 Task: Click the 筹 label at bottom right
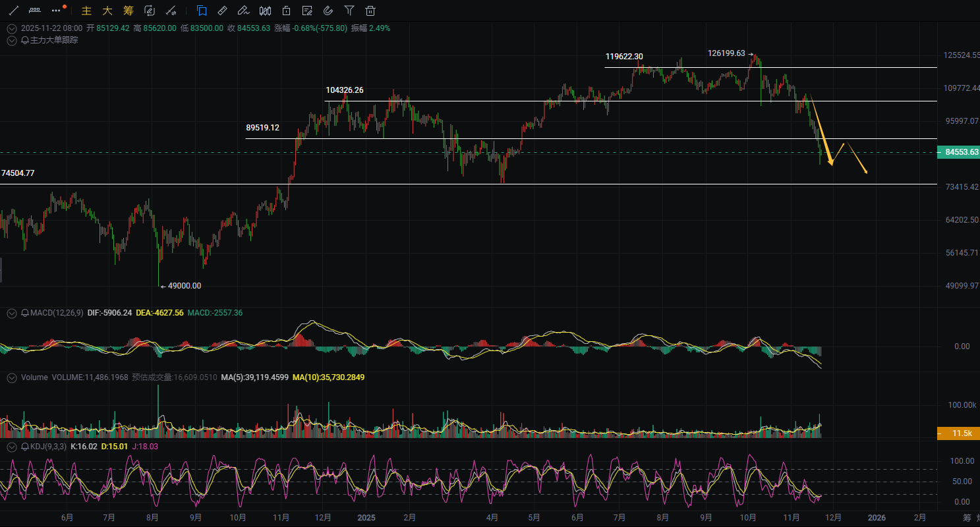967,518
